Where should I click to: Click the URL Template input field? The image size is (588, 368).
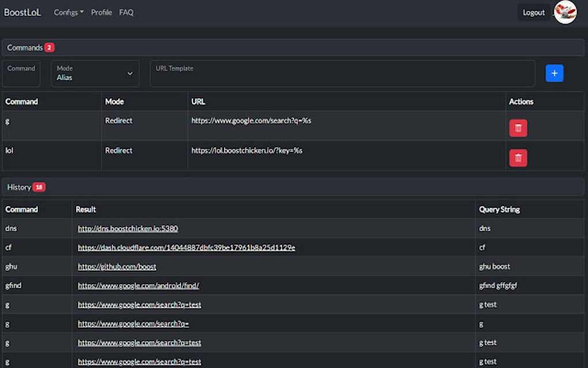(x=341, y=73)
